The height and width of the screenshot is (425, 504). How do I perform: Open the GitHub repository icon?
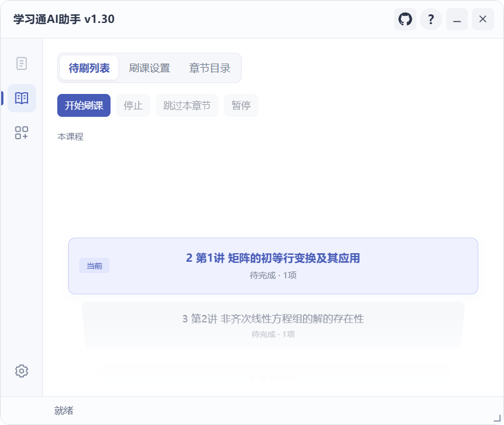(405, 19)
